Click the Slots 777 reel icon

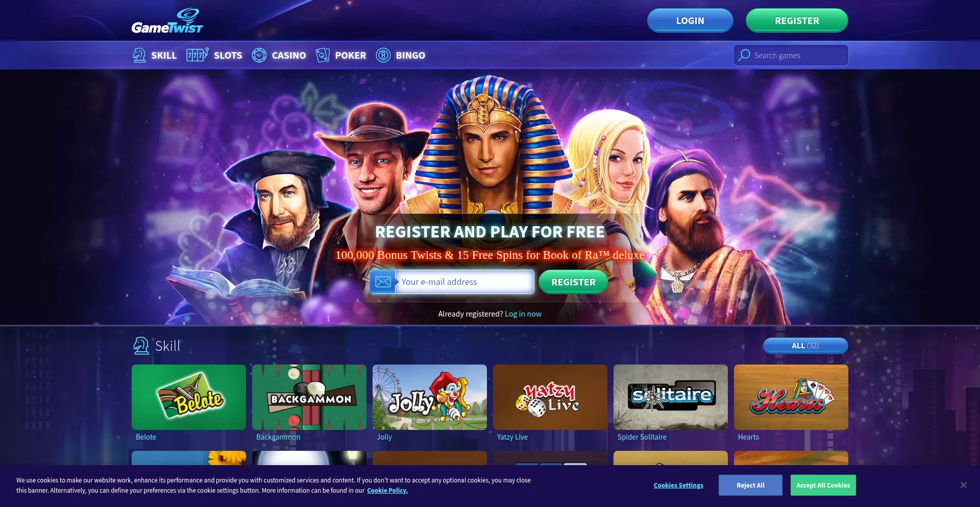(x=197, y=55)
